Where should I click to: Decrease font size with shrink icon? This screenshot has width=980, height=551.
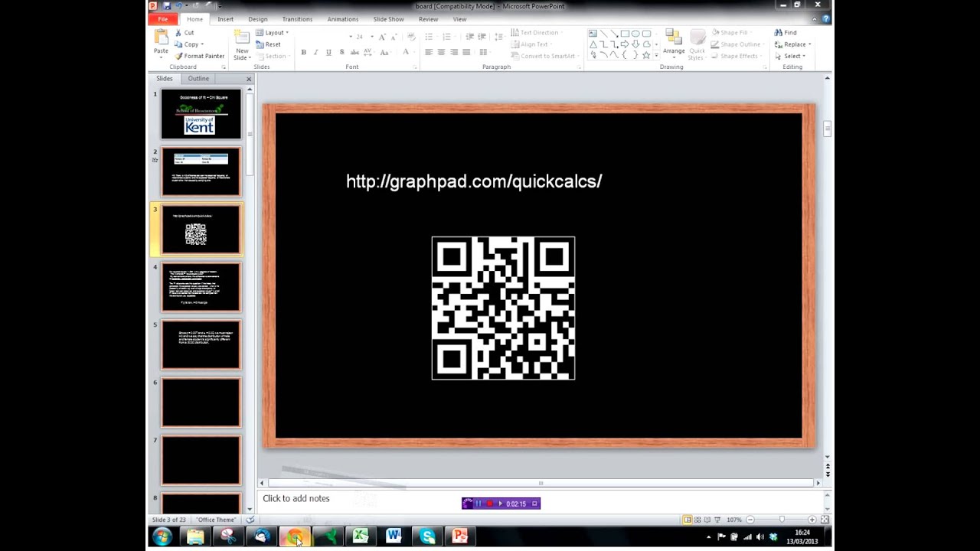pyautogui.click(x=394, y=36)
